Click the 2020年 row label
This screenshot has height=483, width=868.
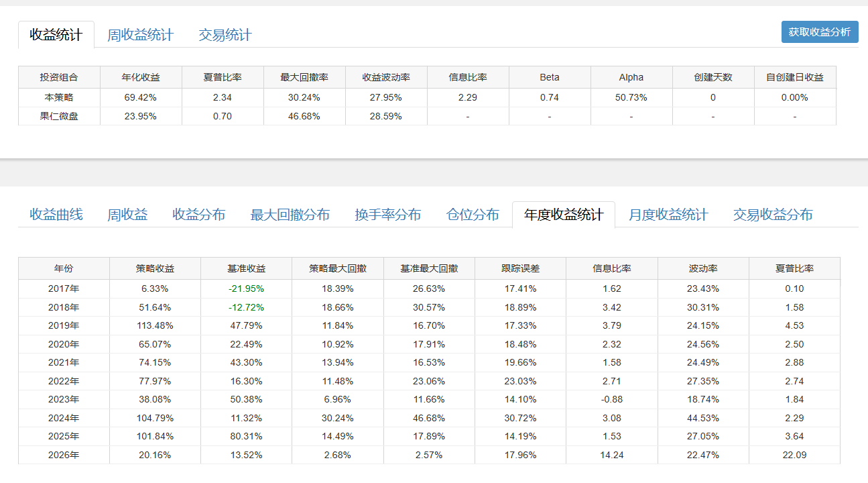[x=64, y=344]
